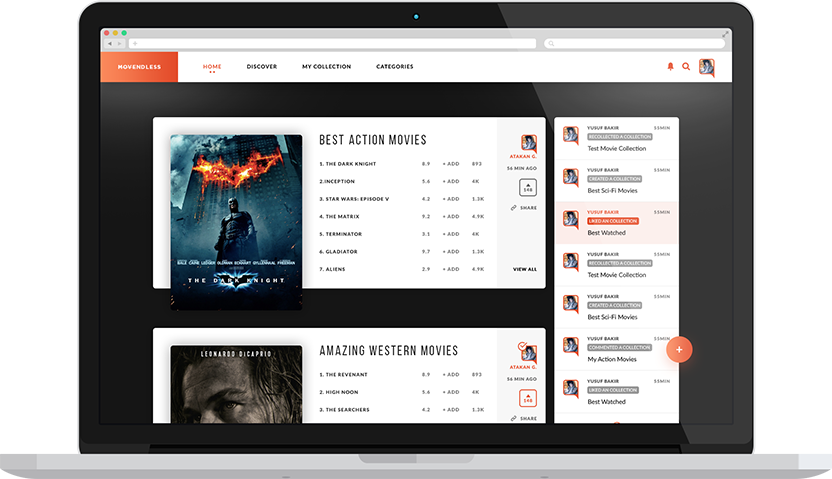
Task: Click Share on Best Action Movies card
Action: (x=524, y=208)
